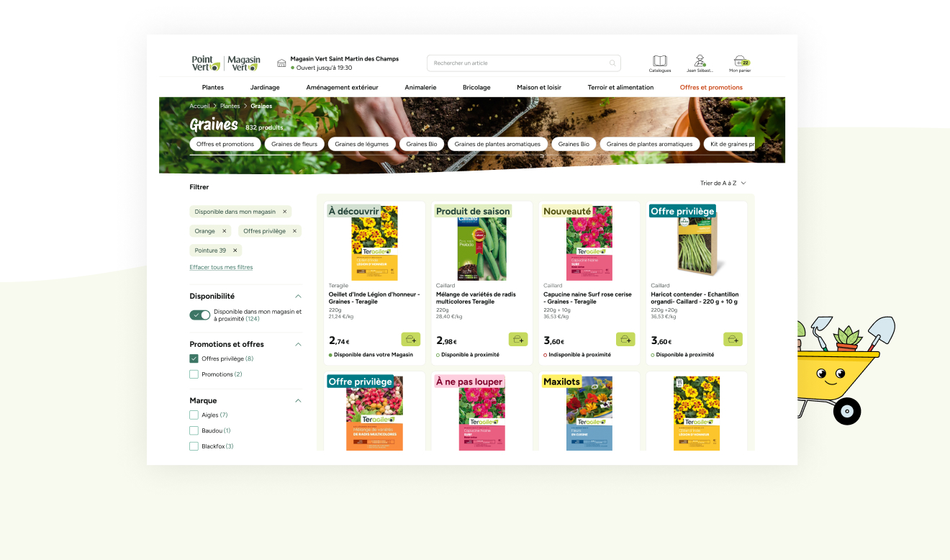This screenshot has height=560, width=950.
Task: Remove the Orange filter chip
Action: click(224, 231)
